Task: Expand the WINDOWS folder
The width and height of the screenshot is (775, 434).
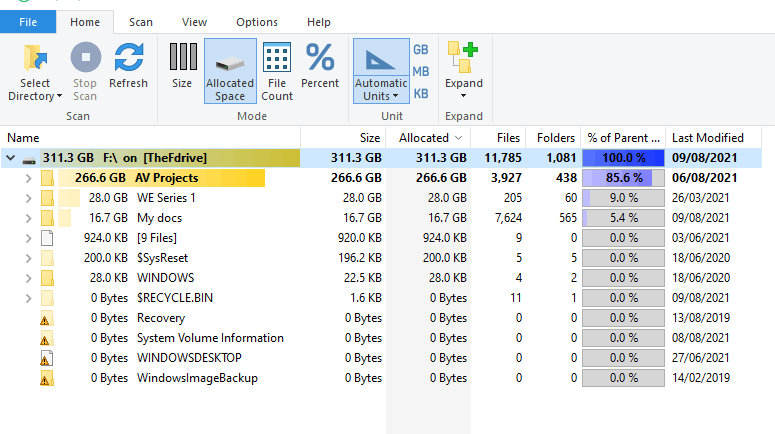Action: click(29, 278)
